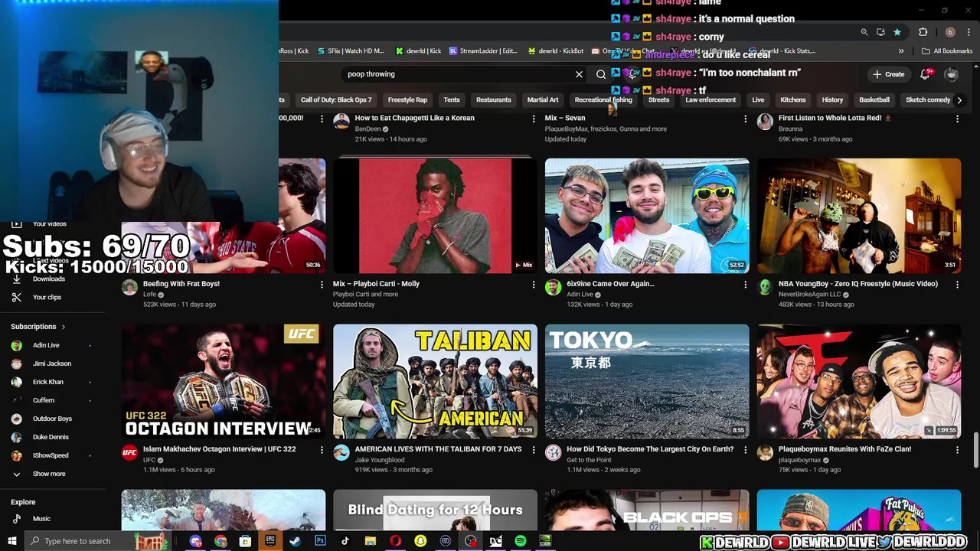Expand Show more in subscriptions list
The width and height of the screenshot is (980, 551).
(x=40, y=474)
